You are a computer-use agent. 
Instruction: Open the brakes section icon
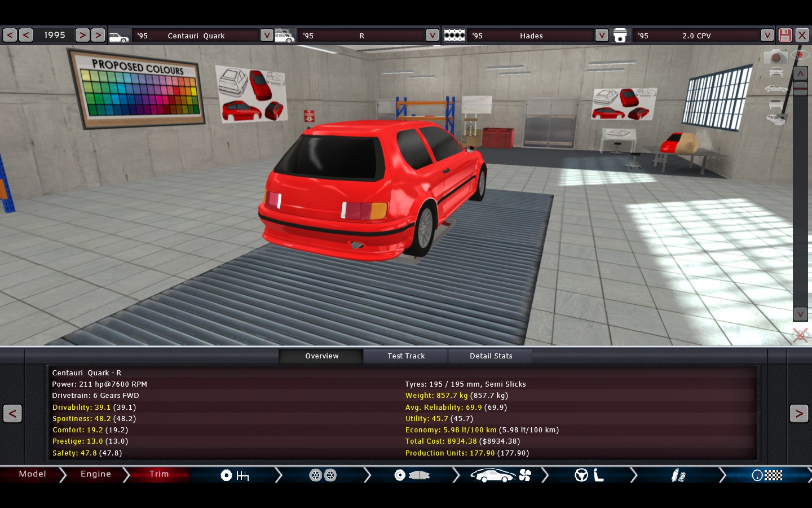coord(412,475)
